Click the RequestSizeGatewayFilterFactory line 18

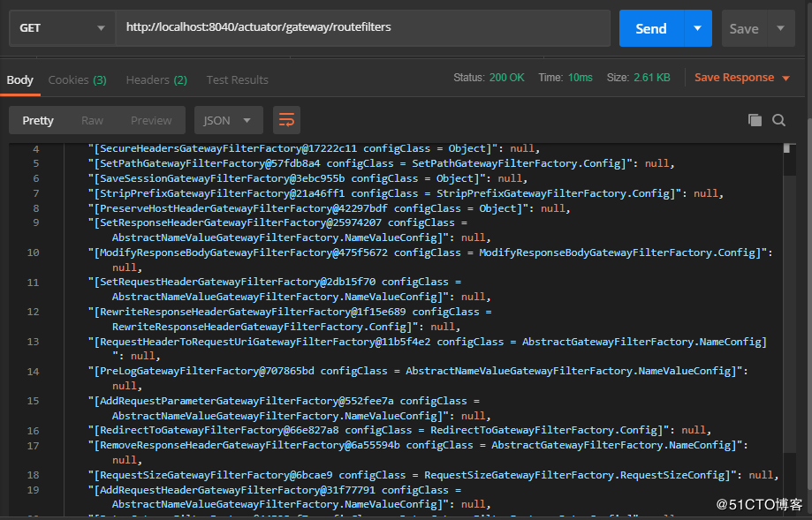[x=433, y=475]
